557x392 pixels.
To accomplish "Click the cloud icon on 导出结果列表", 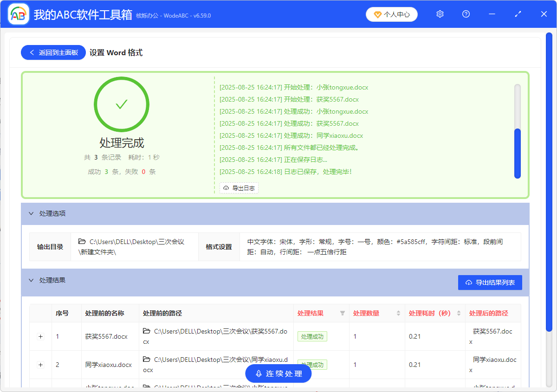I will pyautogui.click(x=468, y=282).
